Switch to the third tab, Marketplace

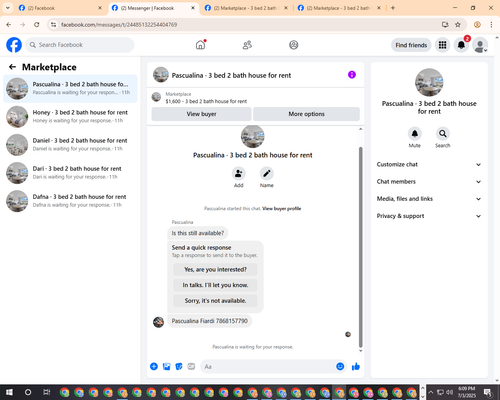[246, 8]
